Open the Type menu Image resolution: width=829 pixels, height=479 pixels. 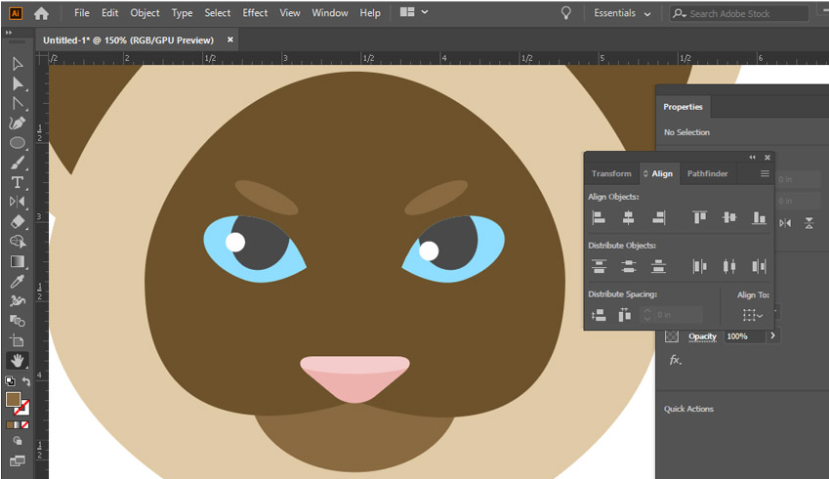pos(182,13)
